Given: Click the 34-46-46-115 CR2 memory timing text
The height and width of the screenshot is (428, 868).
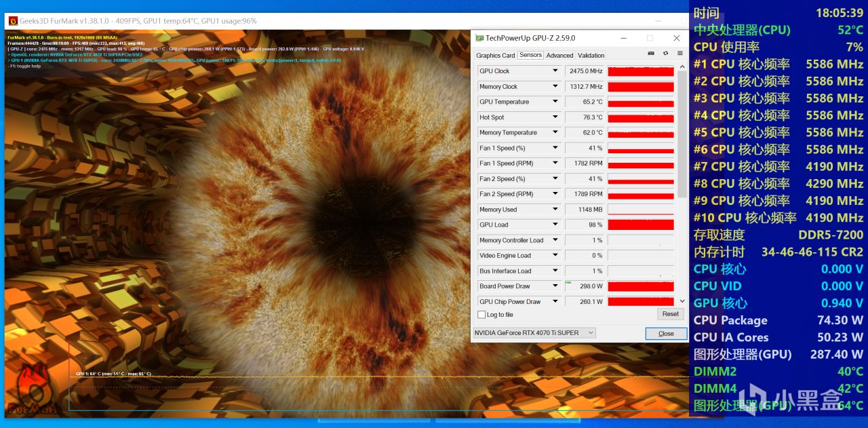Looking at the screenshot, I should pos(812,252).
